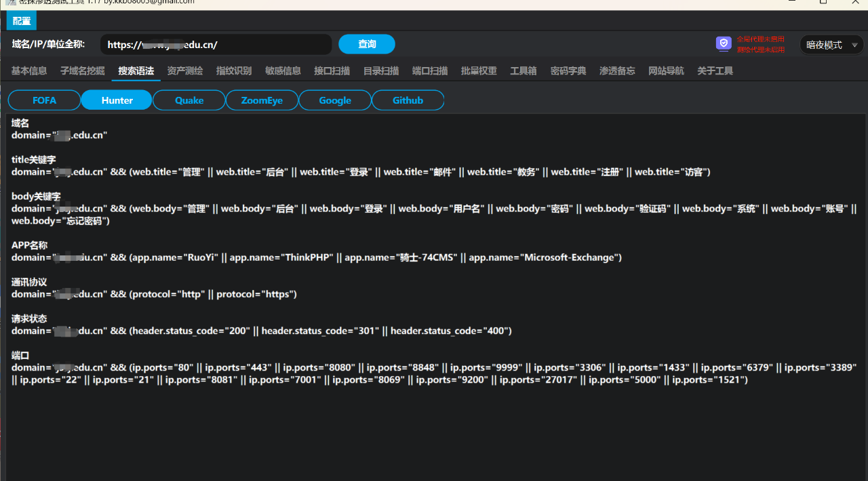The height and width of the screenshot is (481, 868).
Task: Click the body关键字 heading
Action: [x=36, y=196]
